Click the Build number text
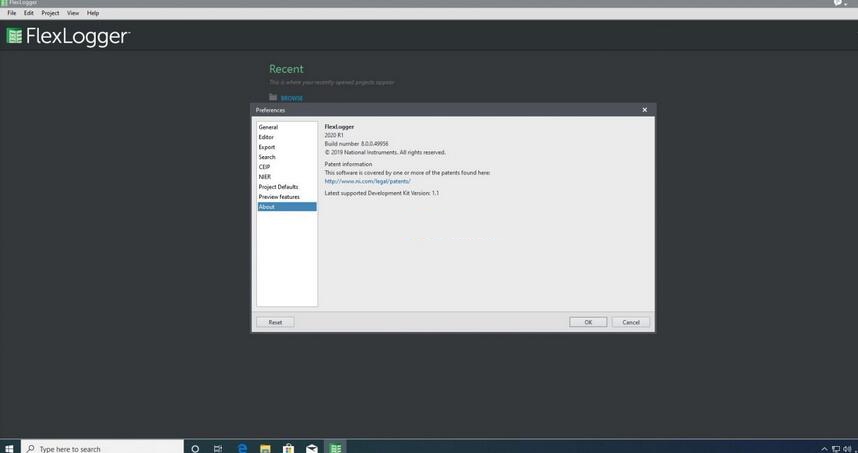 (x=356, y=144)
